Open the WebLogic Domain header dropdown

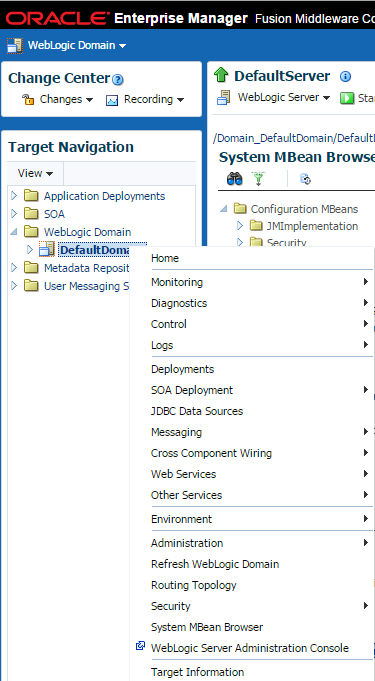click(67, 45)
